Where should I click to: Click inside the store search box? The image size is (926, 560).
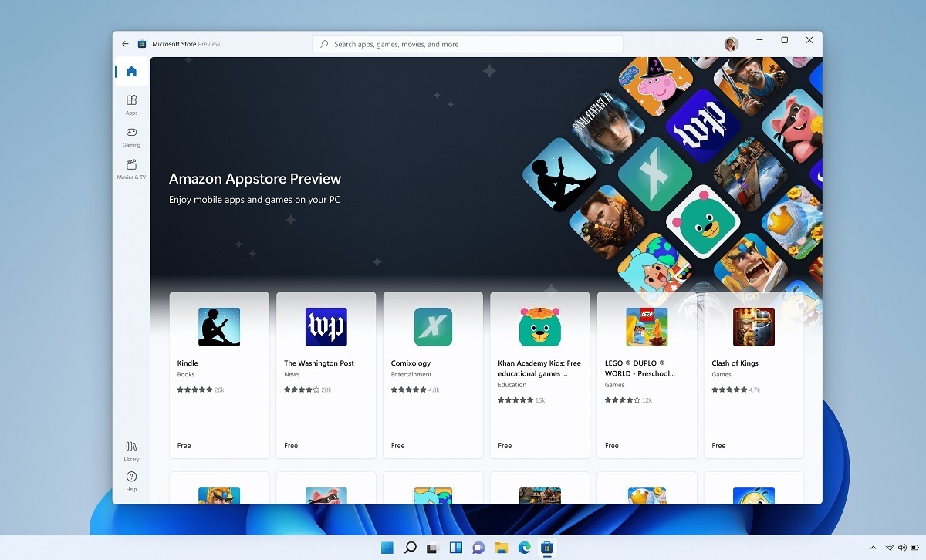point(467,44)
